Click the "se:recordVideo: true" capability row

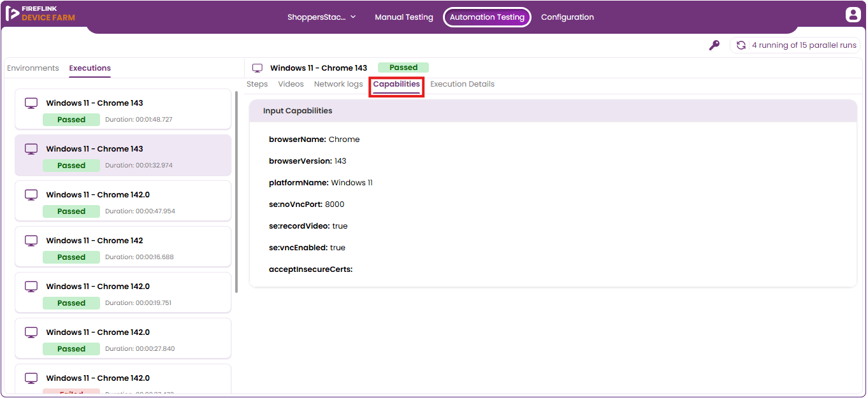coord(308,226)
